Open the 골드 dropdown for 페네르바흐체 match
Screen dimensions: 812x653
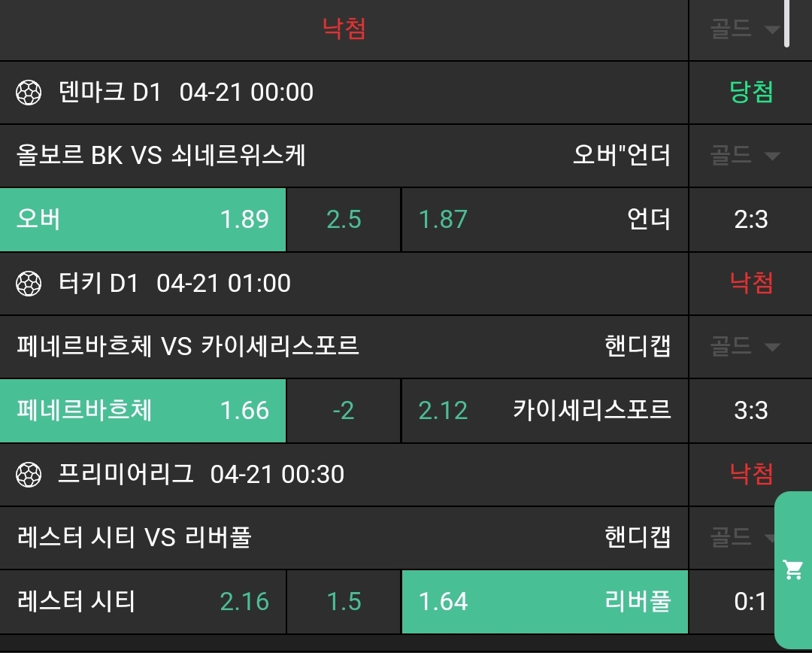pos(744,346)
